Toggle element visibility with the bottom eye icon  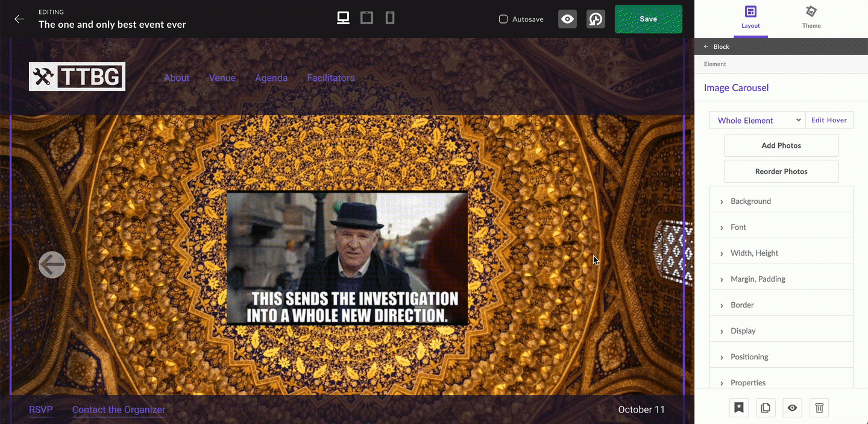click(792, 408)
